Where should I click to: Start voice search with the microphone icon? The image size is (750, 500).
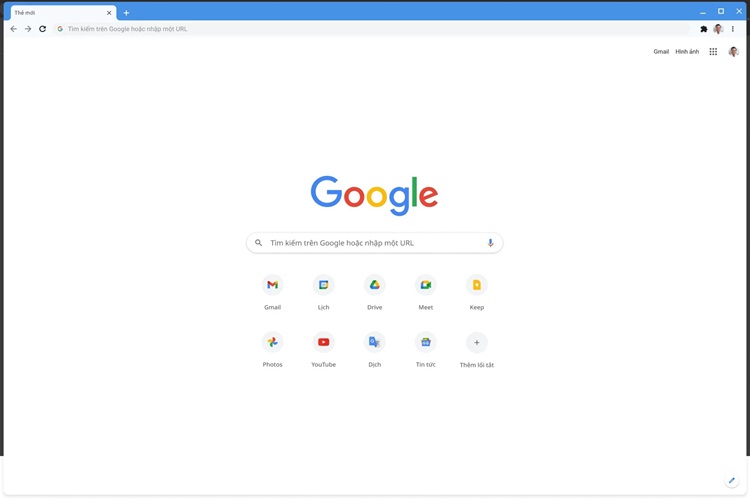pyautogui.click(x=490, y=243)
